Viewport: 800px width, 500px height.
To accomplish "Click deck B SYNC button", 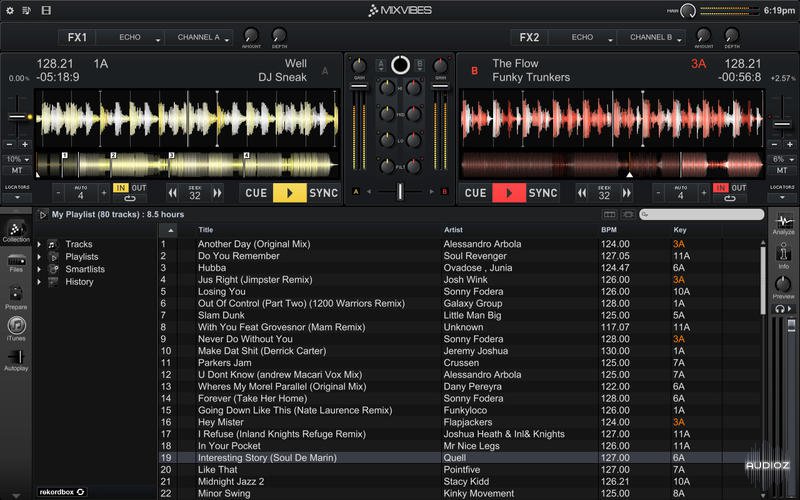I will point(543,193).
